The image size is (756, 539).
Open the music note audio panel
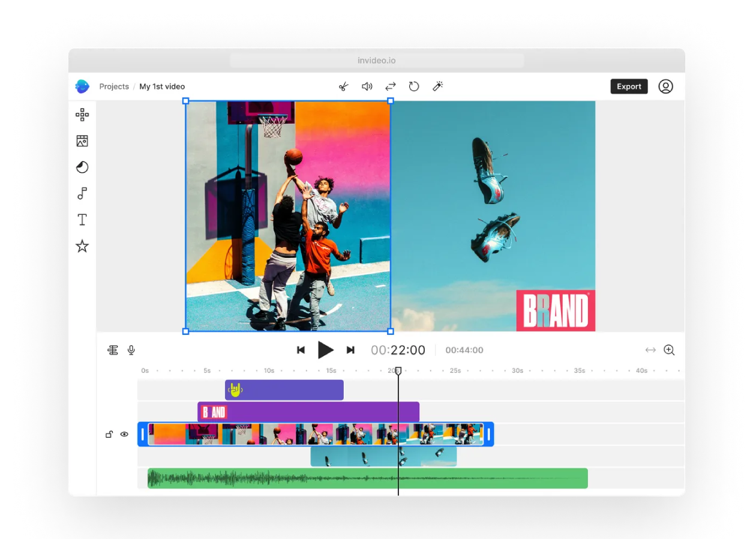point(82,193)
